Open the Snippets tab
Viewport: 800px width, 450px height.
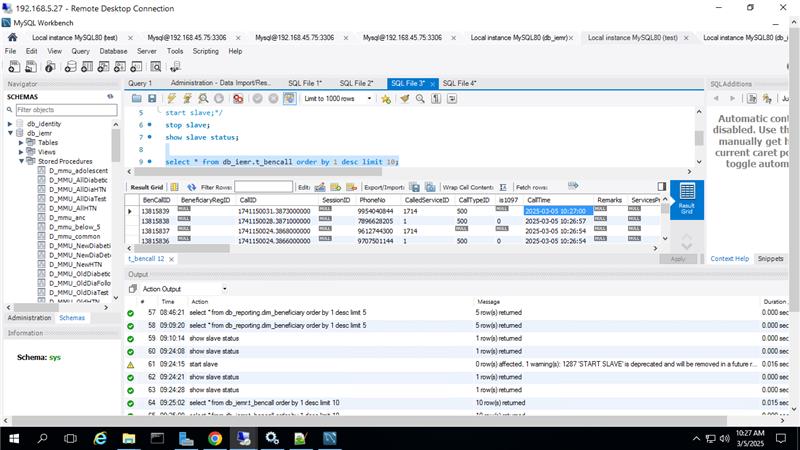click(770, 259)
